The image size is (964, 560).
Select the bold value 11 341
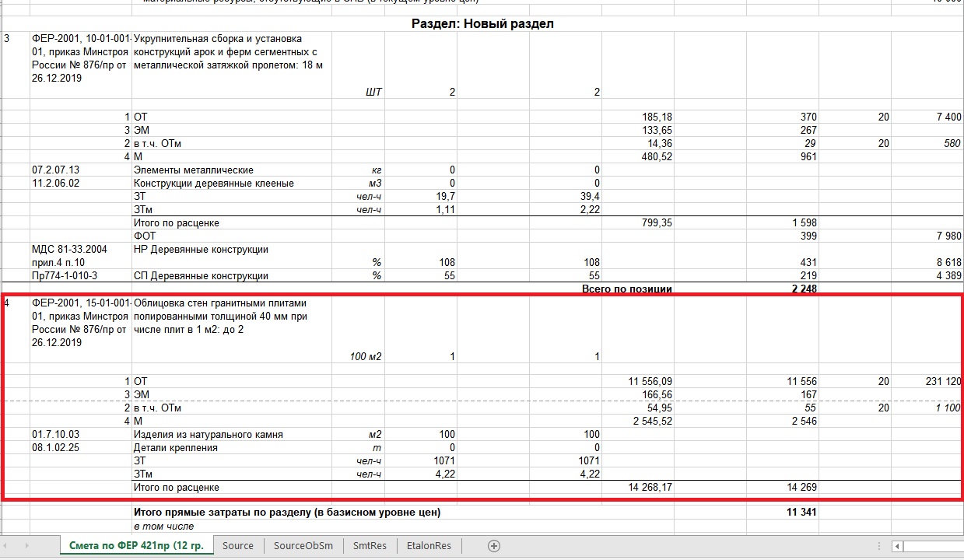click(x=801, y=513)
